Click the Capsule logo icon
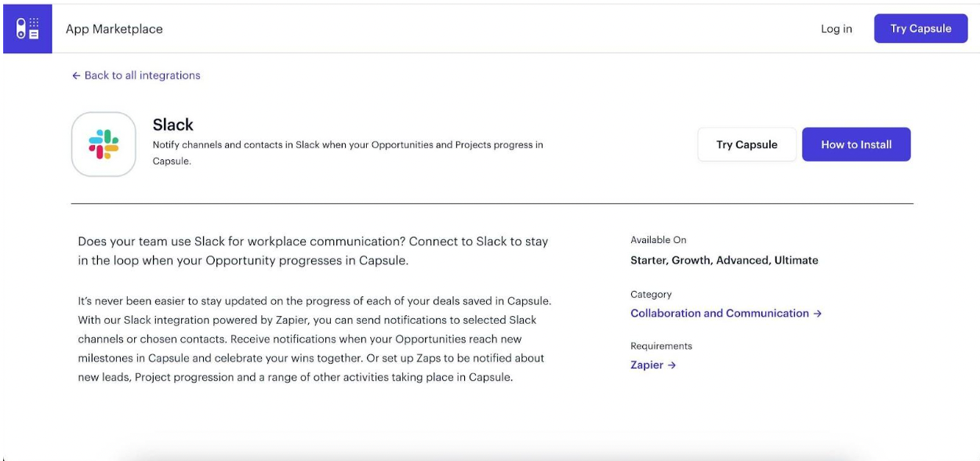Screen dimensions: 980x461 tap(27, 29)
